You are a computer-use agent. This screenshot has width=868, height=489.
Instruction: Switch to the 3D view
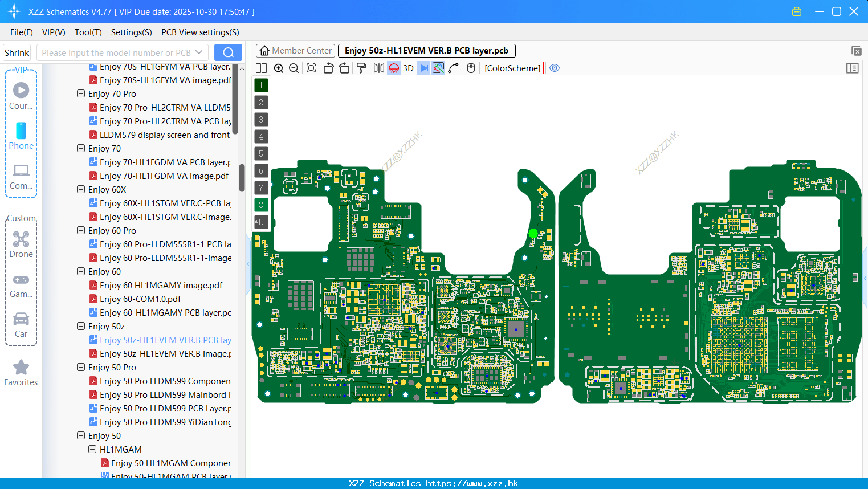click(x=408, y=68)
